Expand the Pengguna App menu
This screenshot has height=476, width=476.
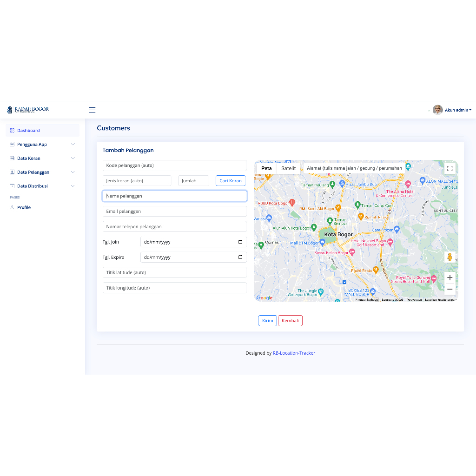(x=73, y=144)
